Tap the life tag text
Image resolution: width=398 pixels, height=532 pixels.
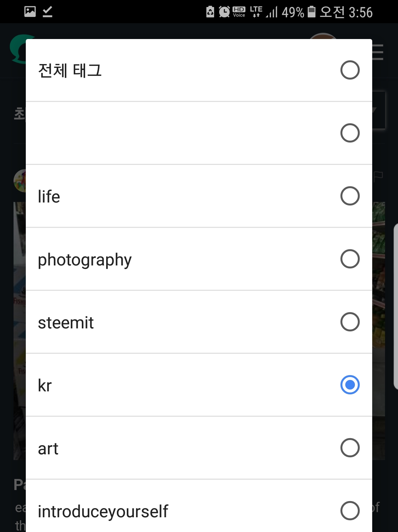click(49, 197)
